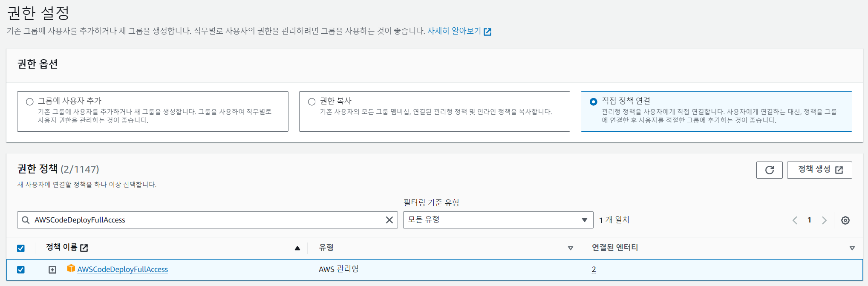Sort by 정책 이름 ascending arrow
This screenshot has width=868, height=286.
point(297,248)
